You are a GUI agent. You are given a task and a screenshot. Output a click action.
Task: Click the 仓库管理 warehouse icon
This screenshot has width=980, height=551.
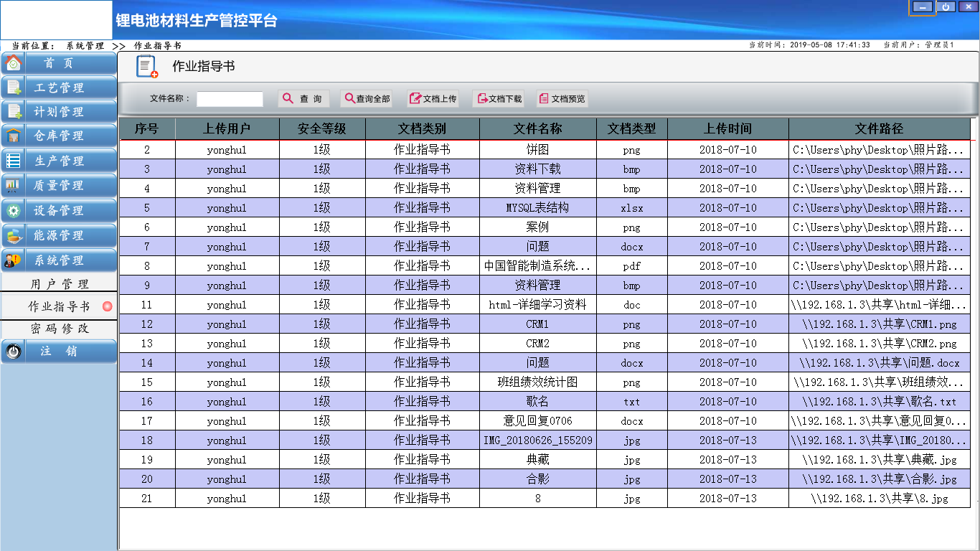point(13,136)
